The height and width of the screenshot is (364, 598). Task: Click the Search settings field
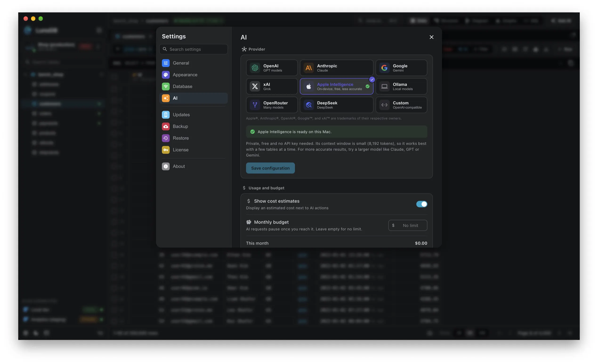[x=194, y=49]
